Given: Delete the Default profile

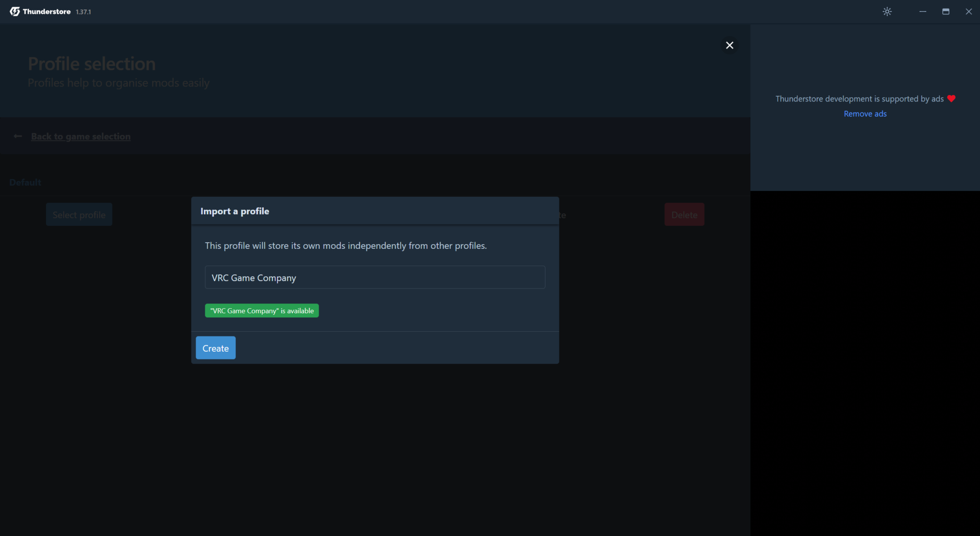Looking at the screenshot, I should [684, 214].
